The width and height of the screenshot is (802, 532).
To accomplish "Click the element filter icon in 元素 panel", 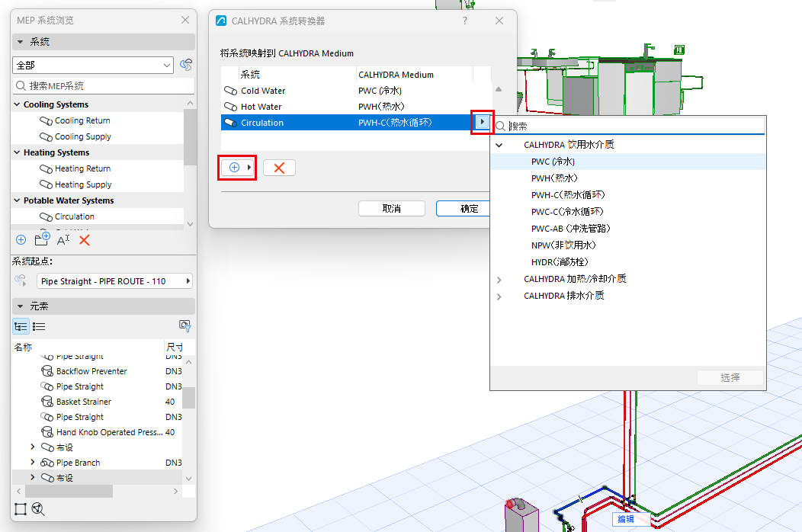I will click(x=184, y=326).
